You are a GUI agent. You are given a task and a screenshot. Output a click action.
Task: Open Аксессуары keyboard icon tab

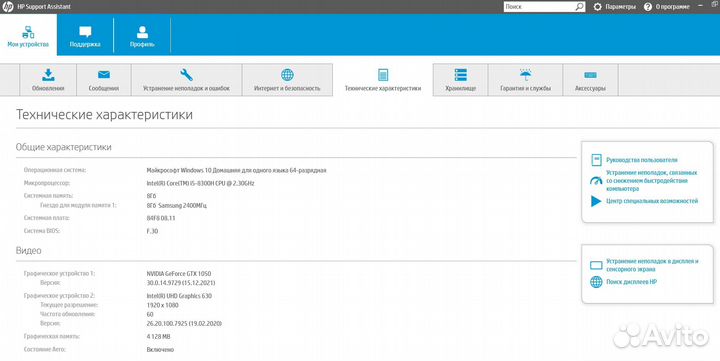(x=591, y=79)
